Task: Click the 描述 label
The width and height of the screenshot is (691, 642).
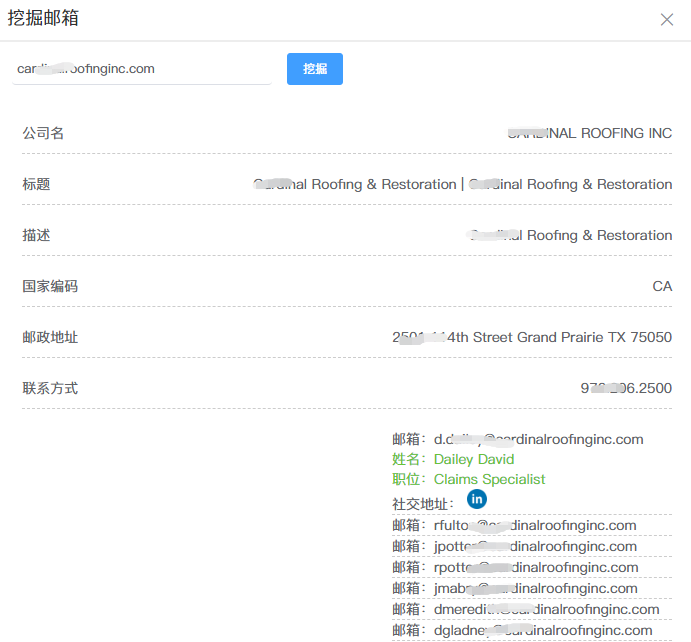Action: pos(36,235)
